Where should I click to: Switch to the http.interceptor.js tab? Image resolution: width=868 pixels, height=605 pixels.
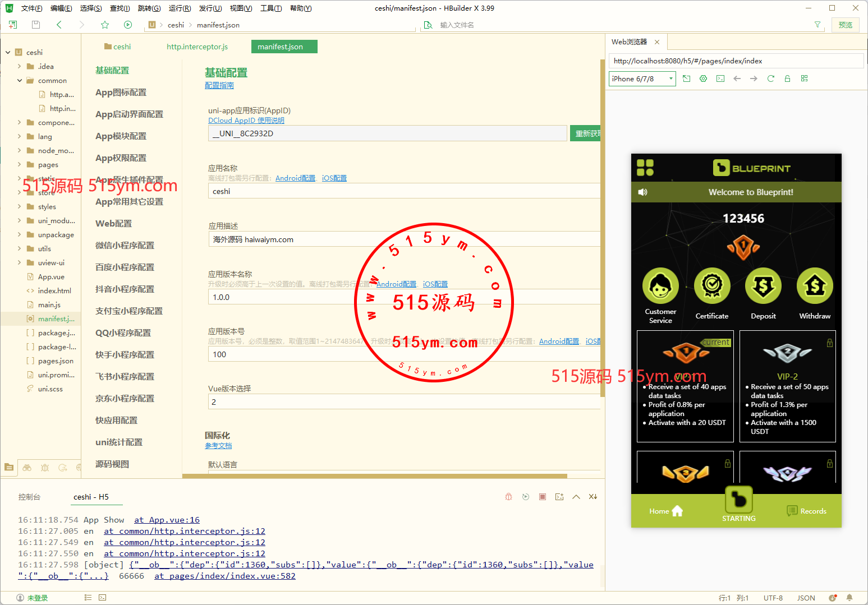point(197,47)
